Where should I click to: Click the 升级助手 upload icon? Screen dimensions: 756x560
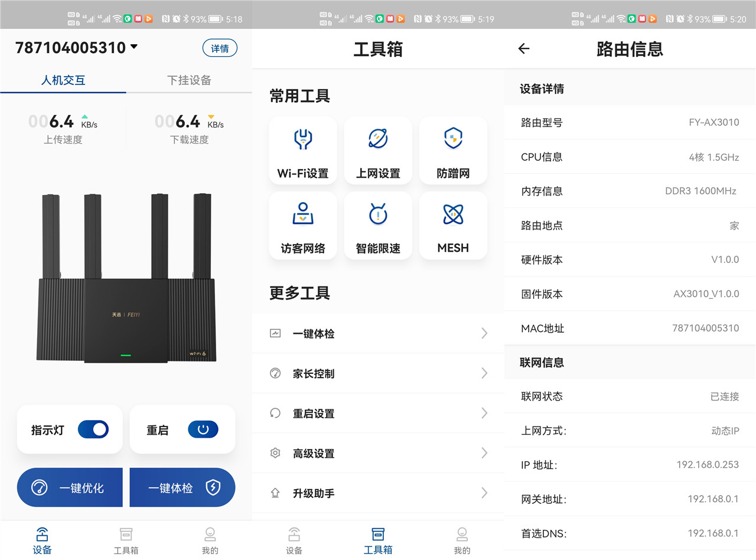coord(275,493)
